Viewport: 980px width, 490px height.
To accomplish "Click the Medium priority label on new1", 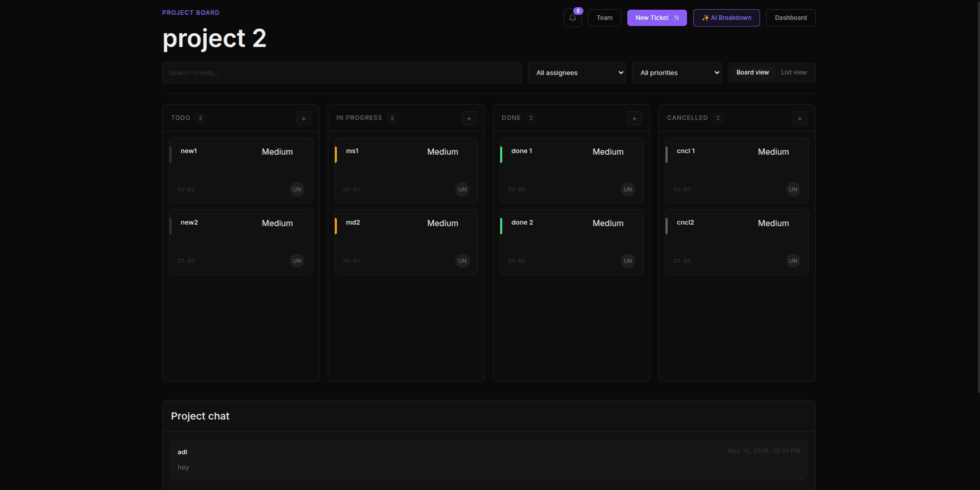I will (x=277, y=152).
